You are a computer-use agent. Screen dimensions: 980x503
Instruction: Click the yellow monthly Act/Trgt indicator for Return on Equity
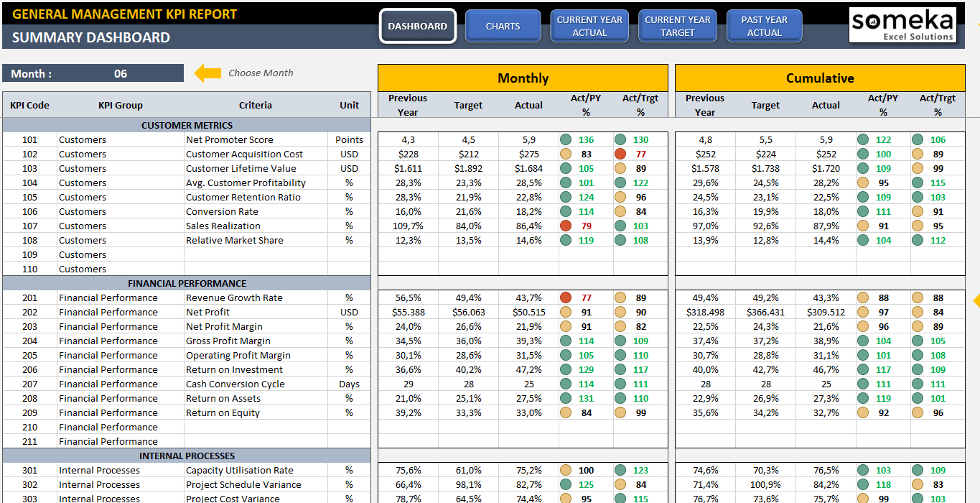point(620,412)
